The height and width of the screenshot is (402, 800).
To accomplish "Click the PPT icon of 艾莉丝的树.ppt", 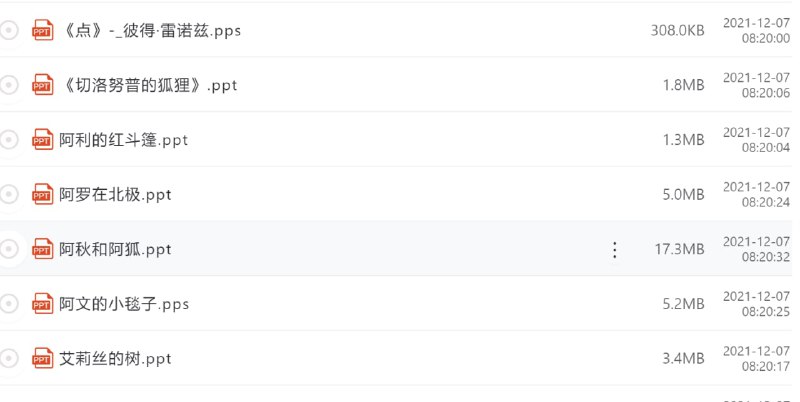I will (x=42, y=358).
